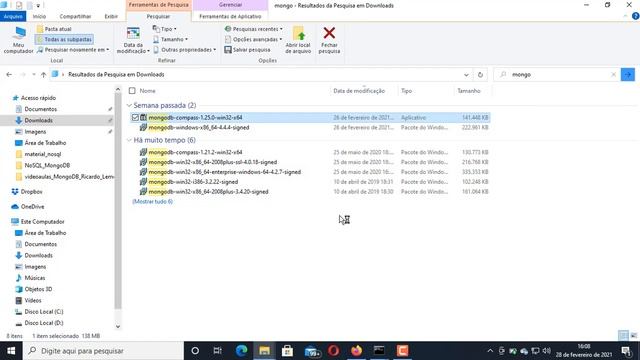Image resolution: width=640 pixels, height=360 pixels.
Task: Open the Tamanho filter dropdown
Action: pyautogui.click(x=170, y=39)
